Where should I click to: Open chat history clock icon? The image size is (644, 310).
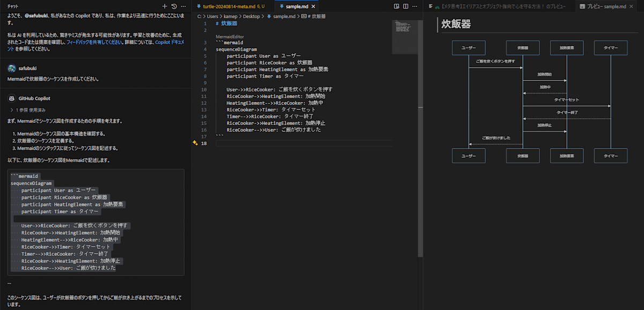click(x=174, y=6)
